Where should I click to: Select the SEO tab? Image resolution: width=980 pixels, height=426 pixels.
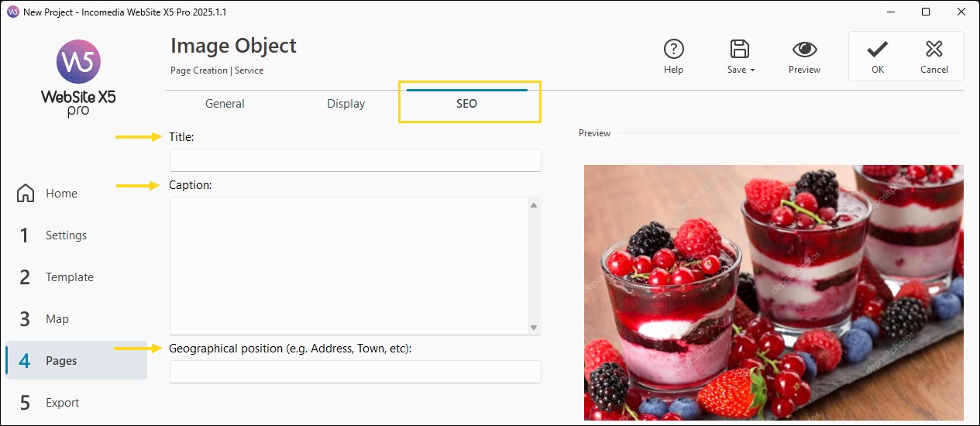click(x=466, y=104)
